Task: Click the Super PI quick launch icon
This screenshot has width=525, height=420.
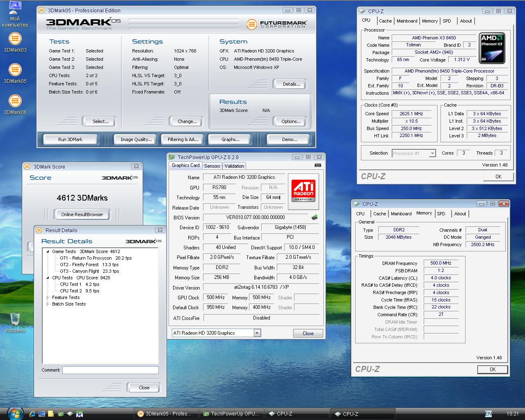Action: point(80,414)
